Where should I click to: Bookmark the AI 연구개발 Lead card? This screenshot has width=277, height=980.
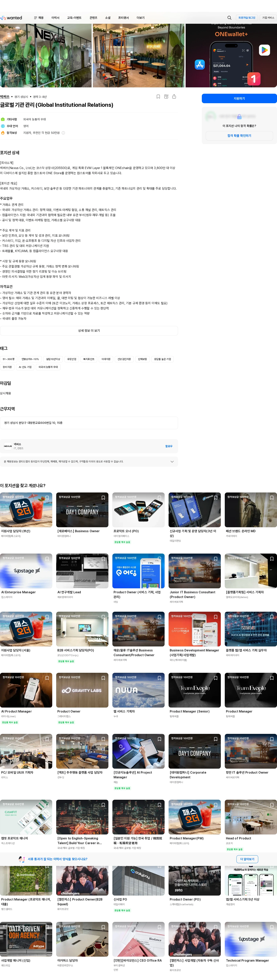point(103,559)
